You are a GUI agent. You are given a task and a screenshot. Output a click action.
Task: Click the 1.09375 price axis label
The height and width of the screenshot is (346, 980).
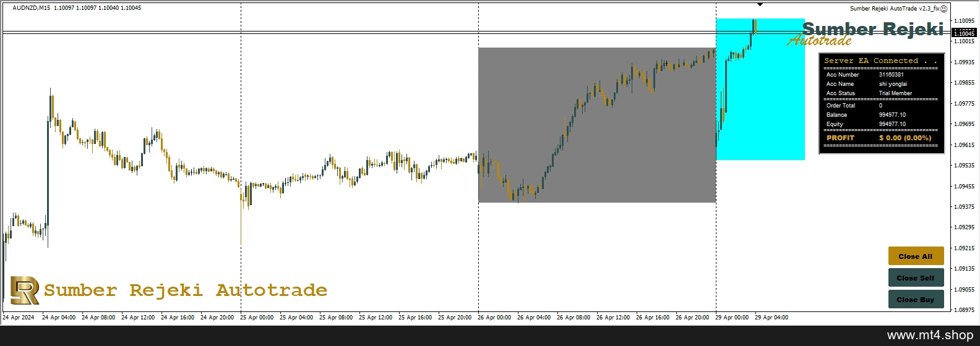coord(965,207)
